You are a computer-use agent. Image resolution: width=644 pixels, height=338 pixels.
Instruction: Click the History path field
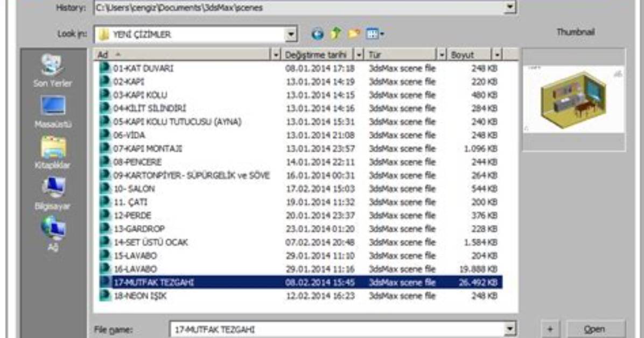(299, 8)
